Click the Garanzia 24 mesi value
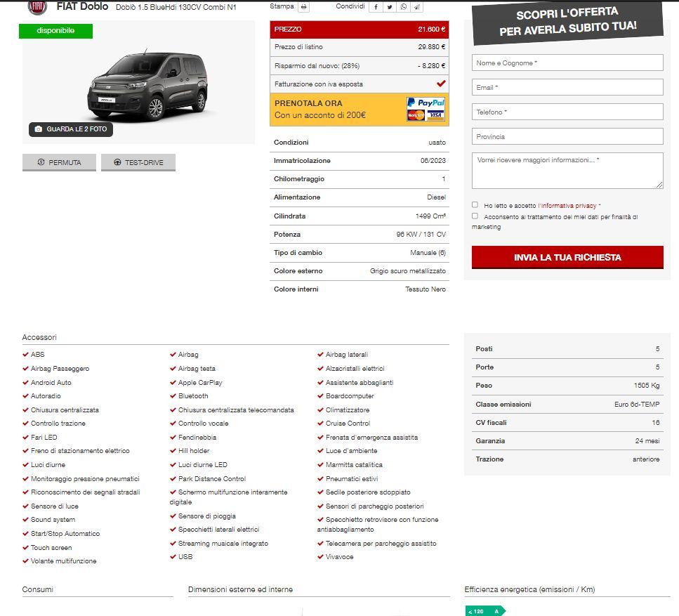The height and width of the screenshot is (616, 679). pos(647,441)
